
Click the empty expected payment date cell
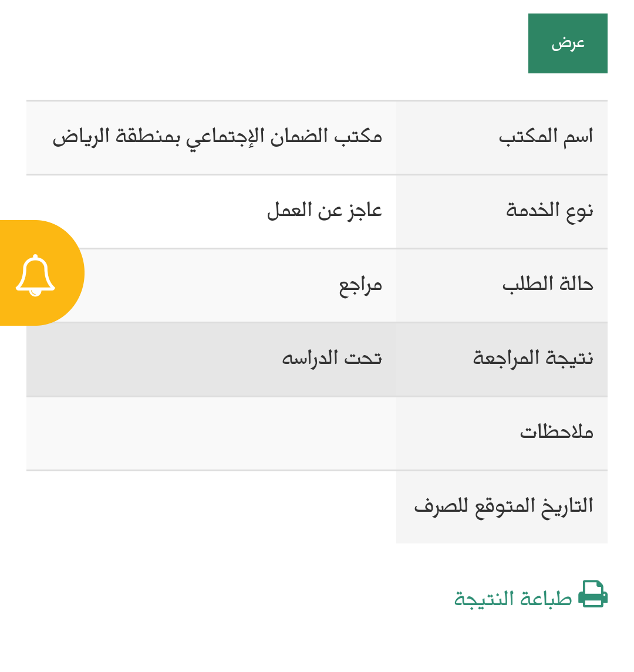[x=211, y=508]
